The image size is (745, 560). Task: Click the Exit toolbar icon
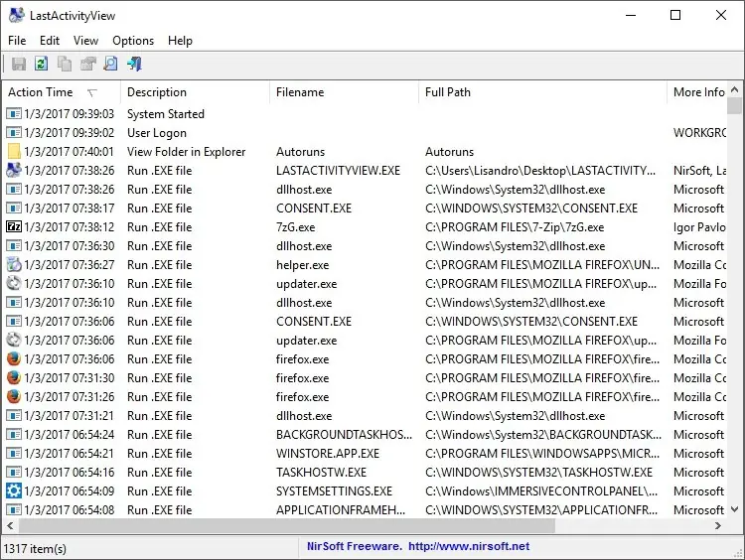coord(134,64)
